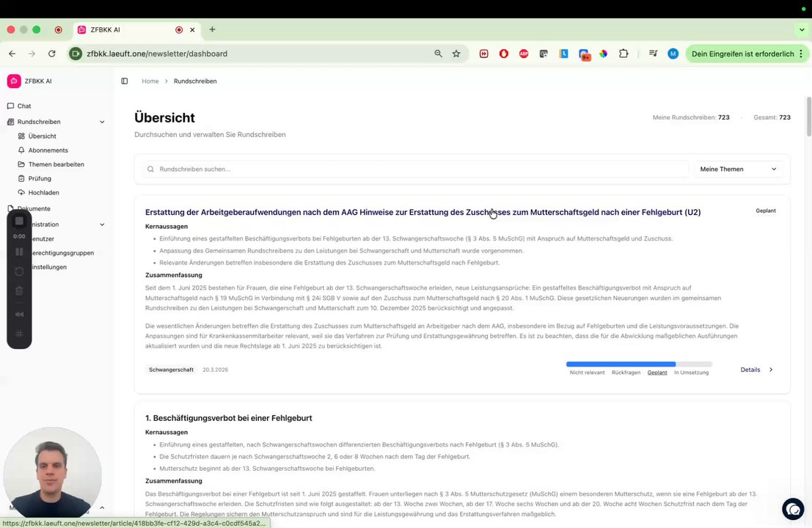The width and height of the screenshot is (812, 528).
Task: Pause the recording in the recorder panel
Action: click(x=19, y=252)
